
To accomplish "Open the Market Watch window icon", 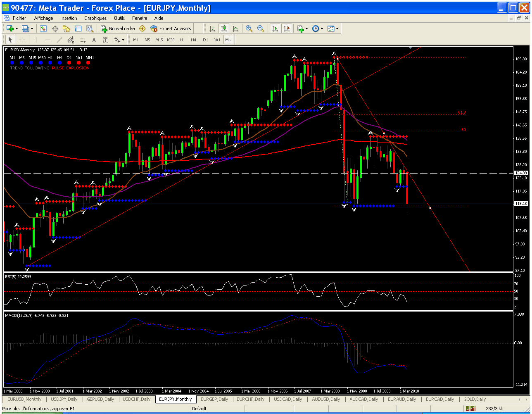I will coord(43,29).
